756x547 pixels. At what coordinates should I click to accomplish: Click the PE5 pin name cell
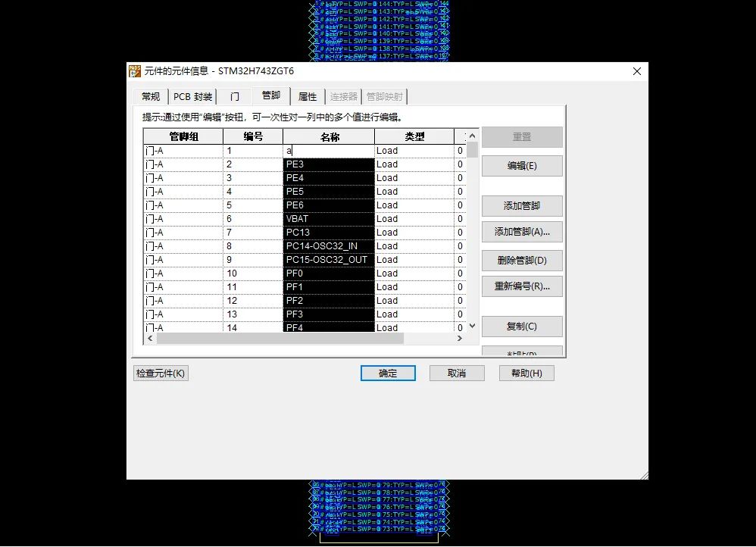329,192
